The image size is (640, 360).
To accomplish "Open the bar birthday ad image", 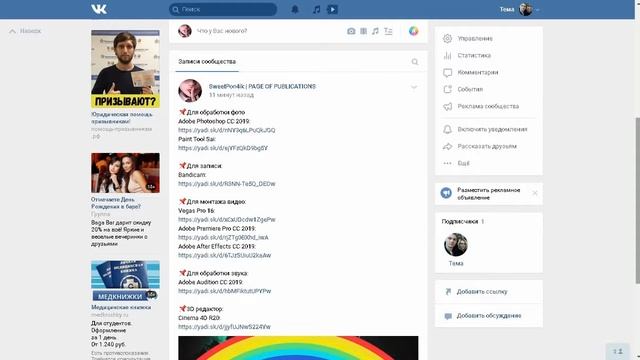I will 125,173.
